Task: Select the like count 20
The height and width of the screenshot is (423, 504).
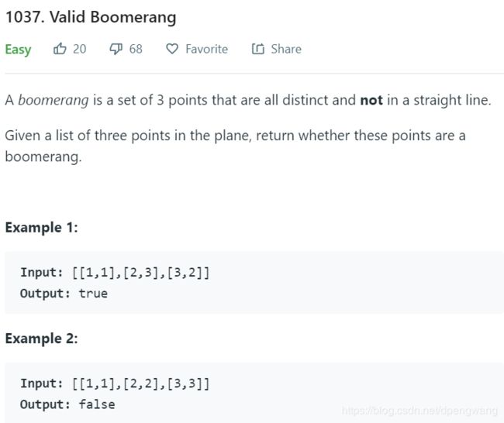Action: click(x=79, y=49)
